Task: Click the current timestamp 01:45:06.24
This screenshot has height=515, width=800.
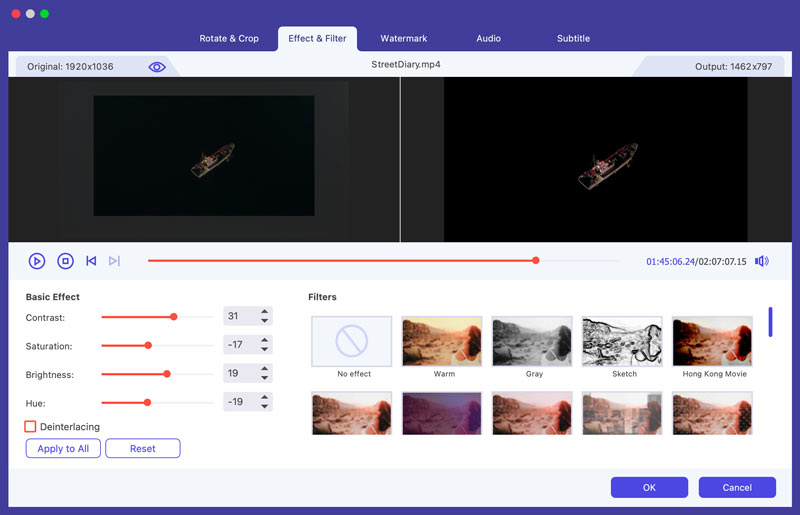Action: (670, 261)
